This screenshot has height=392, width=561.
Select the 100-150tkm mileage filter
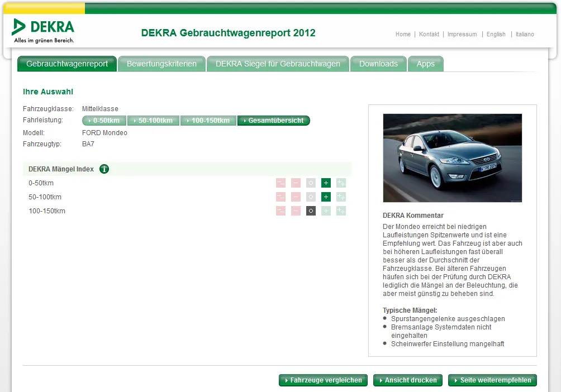click(208, 121)
